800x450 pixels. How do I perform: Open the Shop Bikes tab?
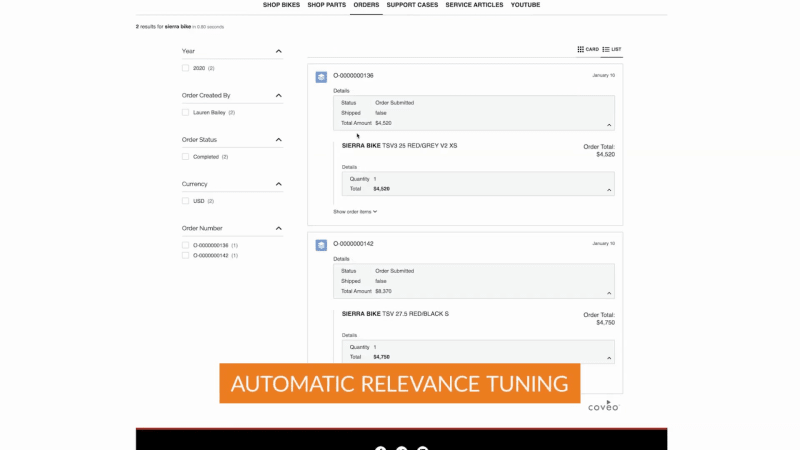click(x=281, y=5)
